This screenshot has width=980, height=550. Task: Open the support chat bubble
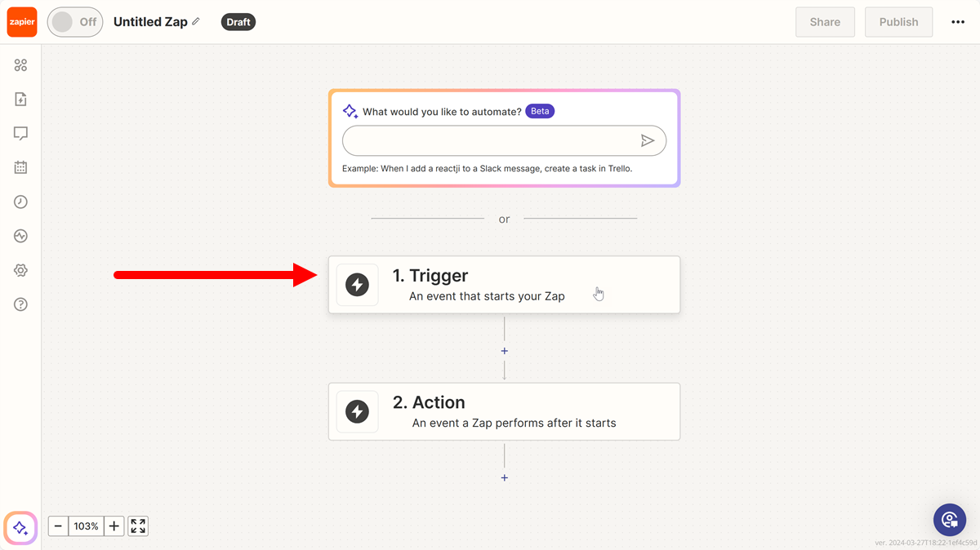tap(950, 520)
